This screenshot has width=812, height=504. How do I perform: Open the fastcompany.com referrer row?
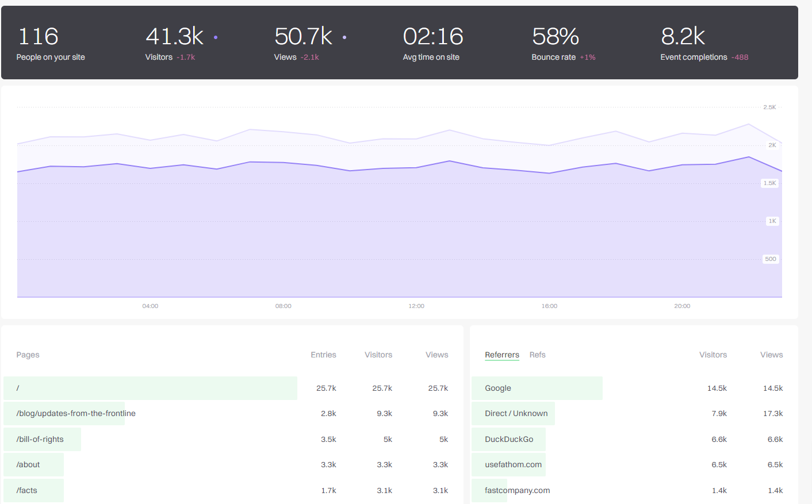pos(517,490)
